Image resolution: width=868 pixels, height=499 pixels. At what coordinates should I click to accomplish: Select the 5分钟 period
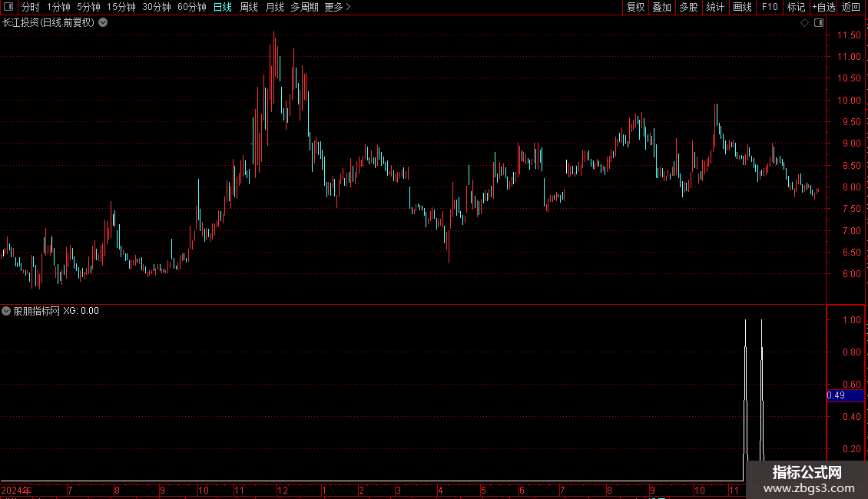tap(88, 7)
